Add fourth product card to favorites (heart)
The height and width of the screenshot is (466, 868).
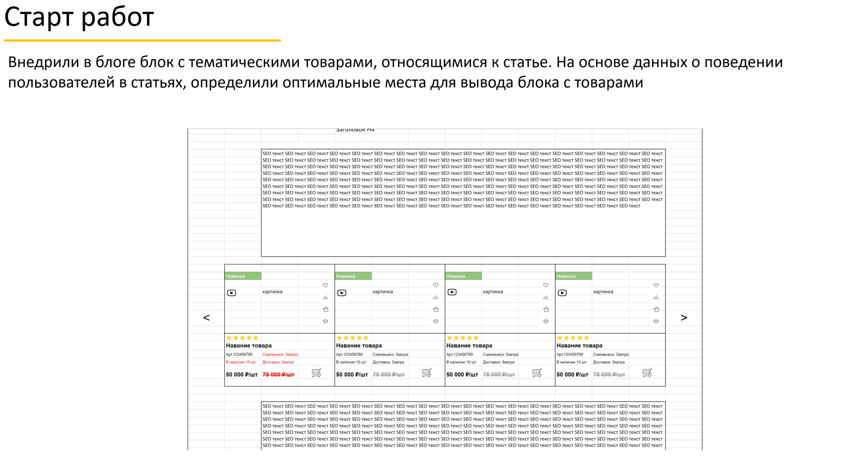pos(656,285)
